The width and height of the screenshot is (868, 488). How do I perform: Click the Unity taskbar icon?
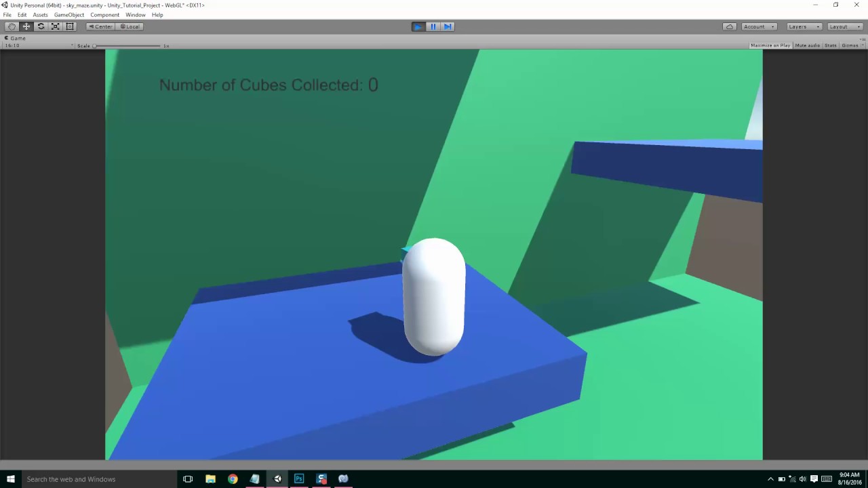pos(277,479)
